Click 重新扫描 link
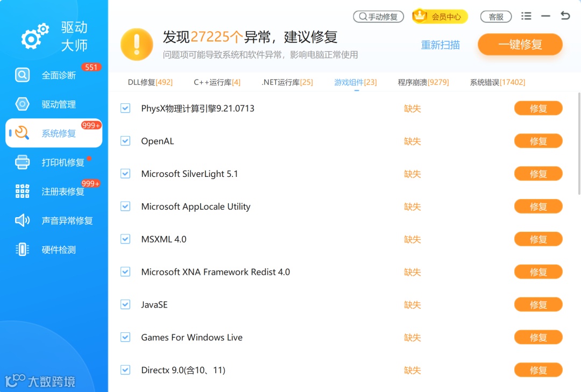The width and height of the screenshot is (581, 392). pos(440,45)
